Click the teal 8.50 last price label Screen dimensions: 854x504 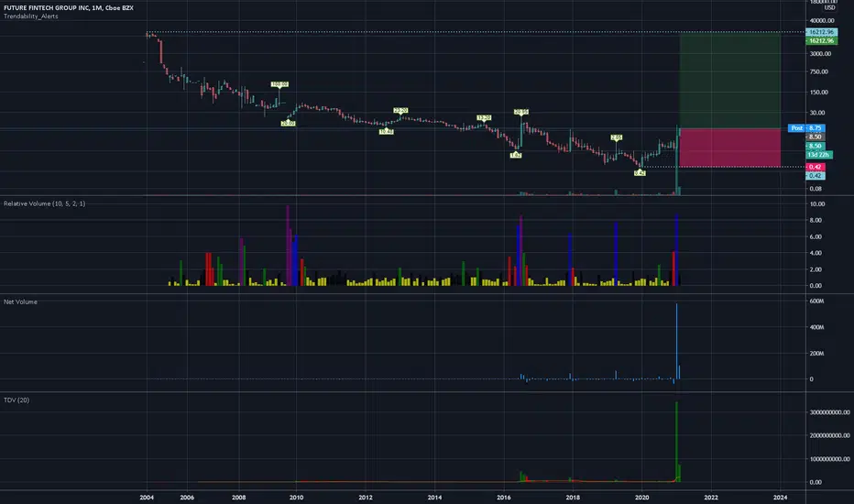tap(816, 146)
